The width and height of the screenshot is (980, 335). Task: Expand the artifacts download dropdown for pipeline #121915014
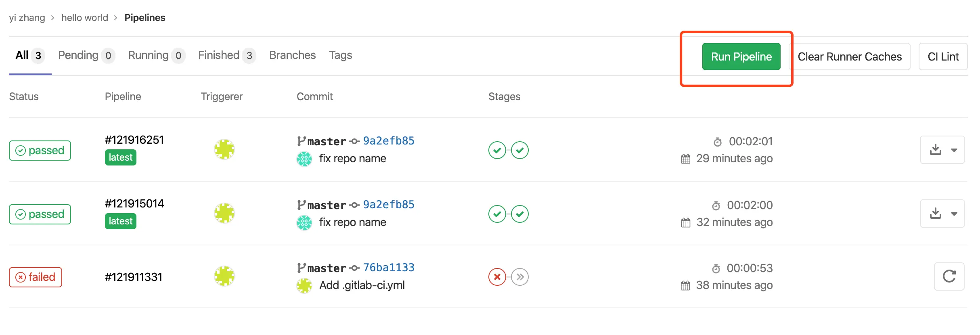(x=942, y=214)
